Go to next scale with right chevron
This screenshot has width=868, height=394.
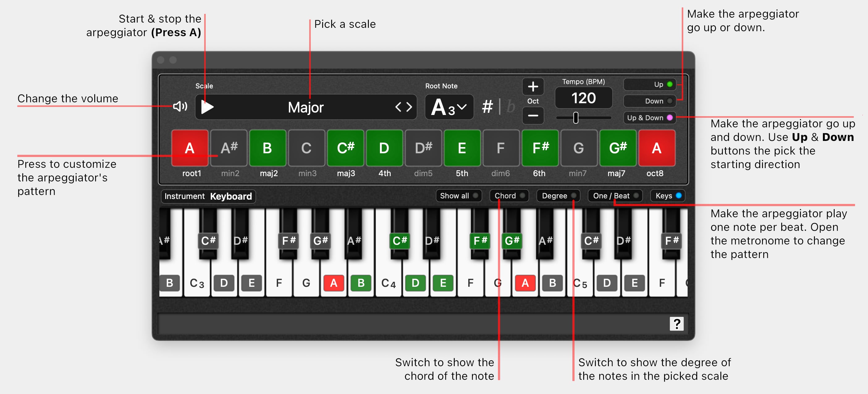point(409,107)
